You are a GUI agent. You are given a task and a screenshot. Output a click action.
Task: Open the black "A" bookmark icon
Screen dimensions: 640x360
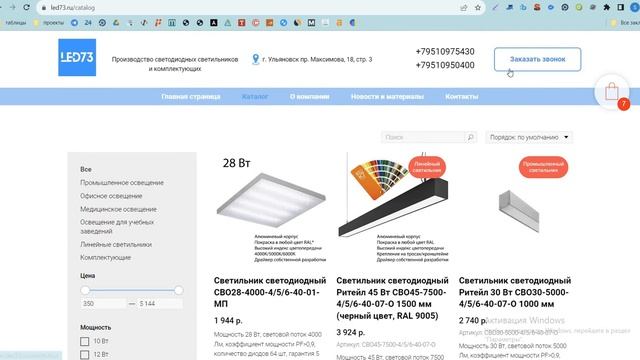coord(213,23)
